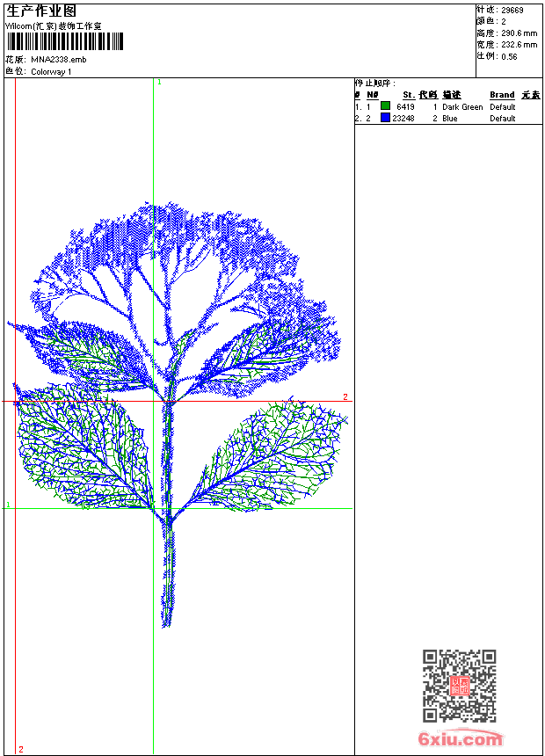Click the Colorway 1 label
Screen dimensions: 545x756
tap(52, 72)
